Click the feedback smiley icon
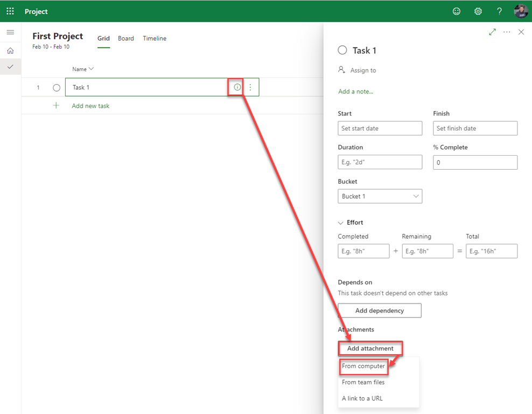The image size is (532, 414). pyautogui.click(x=457, y=11)
